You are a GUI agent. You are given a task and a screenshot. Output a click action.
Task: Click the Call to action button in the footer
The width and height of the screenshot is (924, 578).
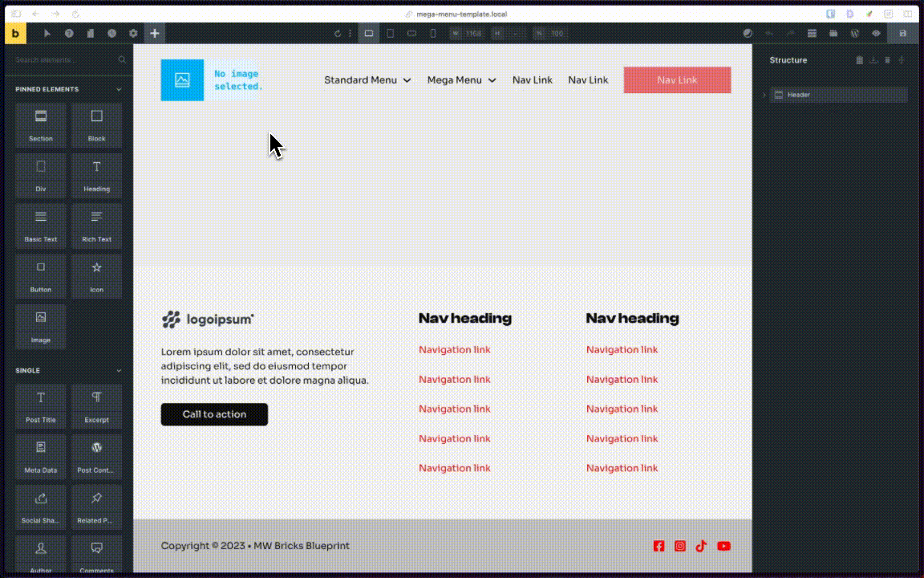[x=214, y=414]
